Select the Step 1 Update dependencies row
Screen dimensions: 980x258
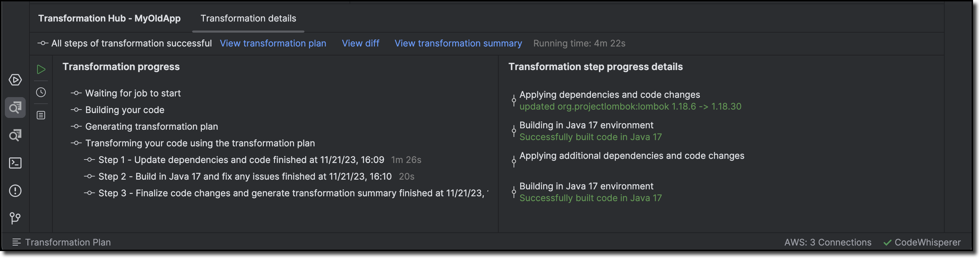click(241, 160)
